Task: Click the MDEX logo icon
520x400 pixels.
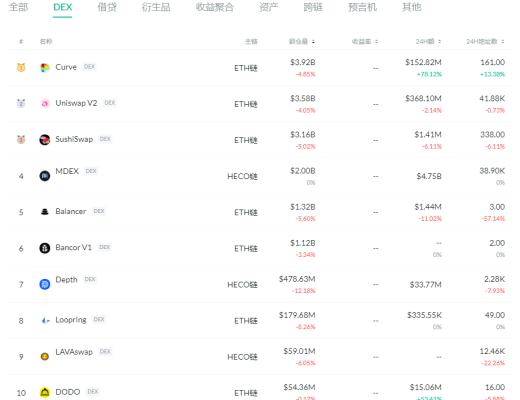Action: coord(45,176)
